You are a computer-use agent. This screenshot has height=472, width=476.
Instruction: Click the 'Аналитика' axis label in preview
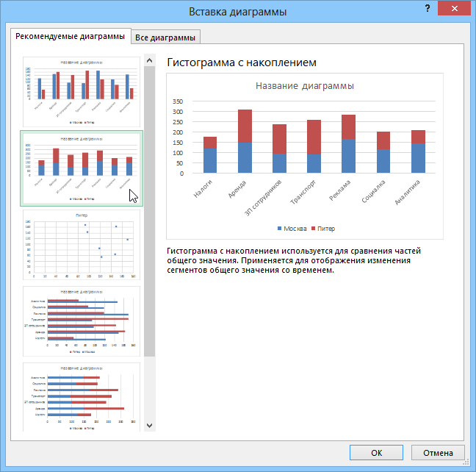[408, 192]
